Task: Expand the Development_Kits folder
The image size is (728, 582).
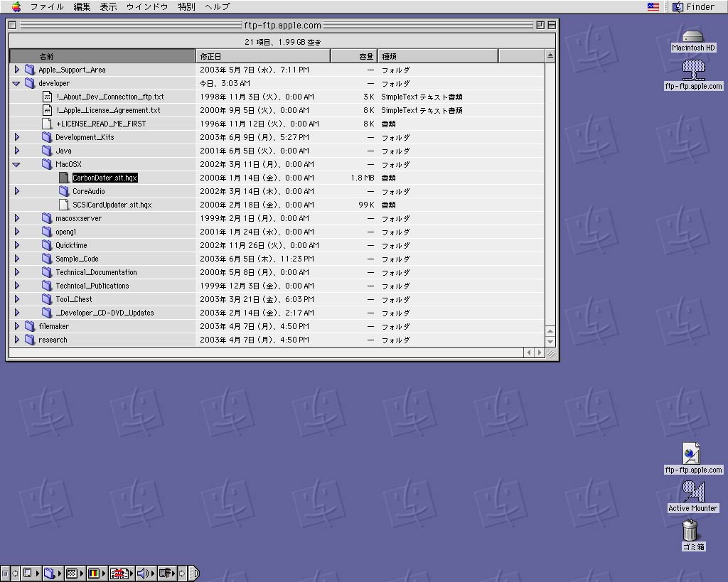Action: pos(17,137)
